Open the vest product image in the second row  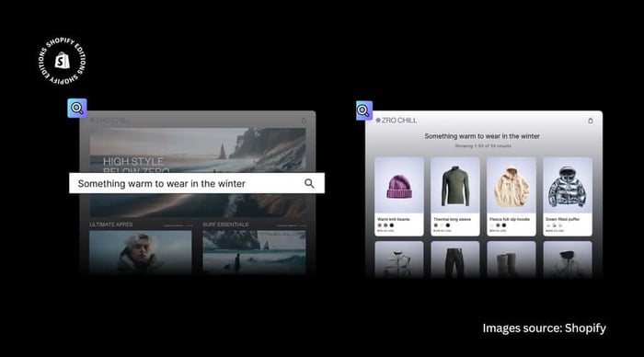[399, 259]
